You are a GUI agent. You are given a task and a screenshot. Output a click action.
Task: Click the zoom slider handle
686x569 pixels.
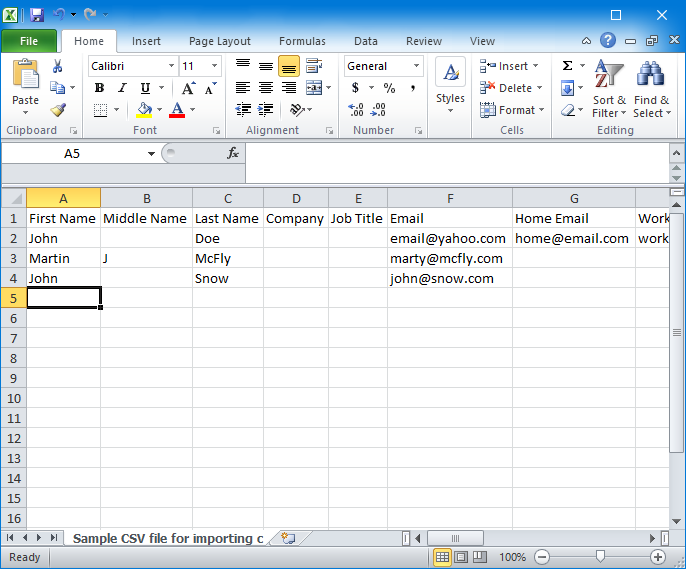coord(600,556)
